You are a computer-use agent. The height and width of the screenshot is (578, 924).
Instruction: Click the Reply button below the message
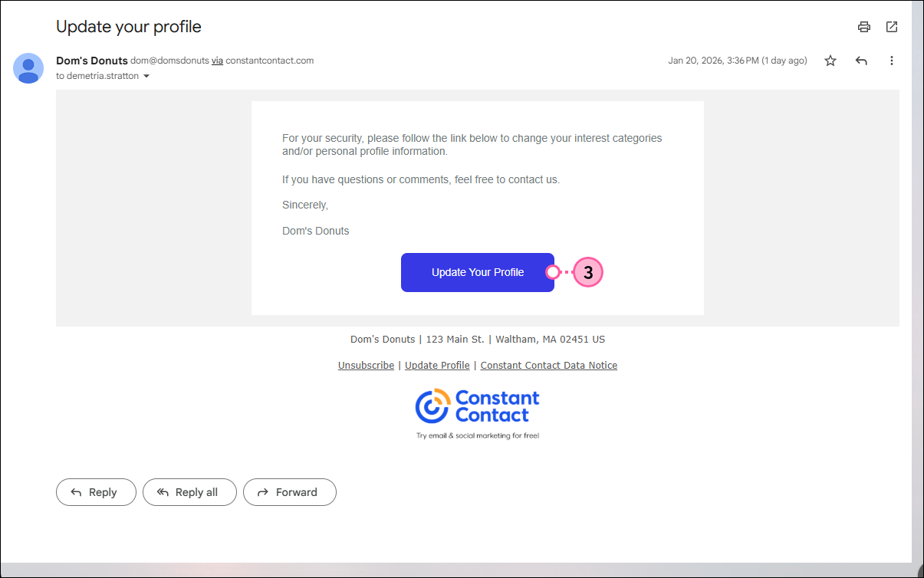pos(96,492)
